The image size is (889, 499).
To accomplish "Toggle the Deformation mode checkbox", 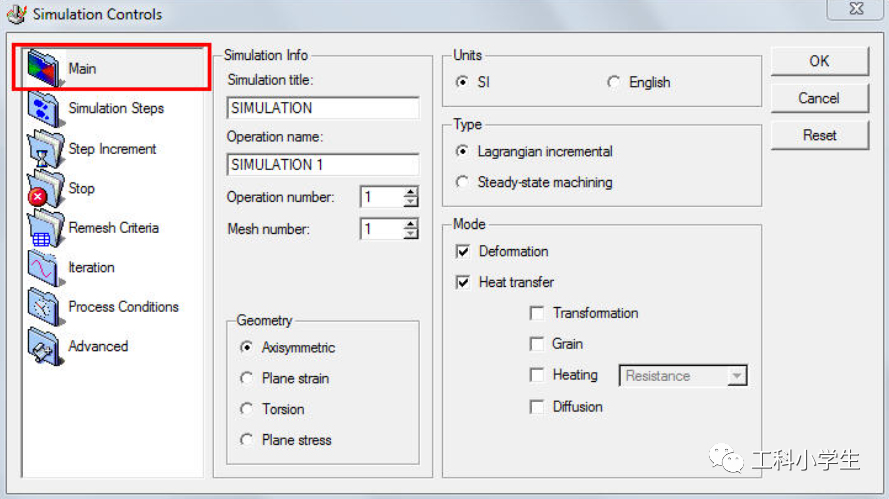I will pyautogui.click(x=463, y=251).
